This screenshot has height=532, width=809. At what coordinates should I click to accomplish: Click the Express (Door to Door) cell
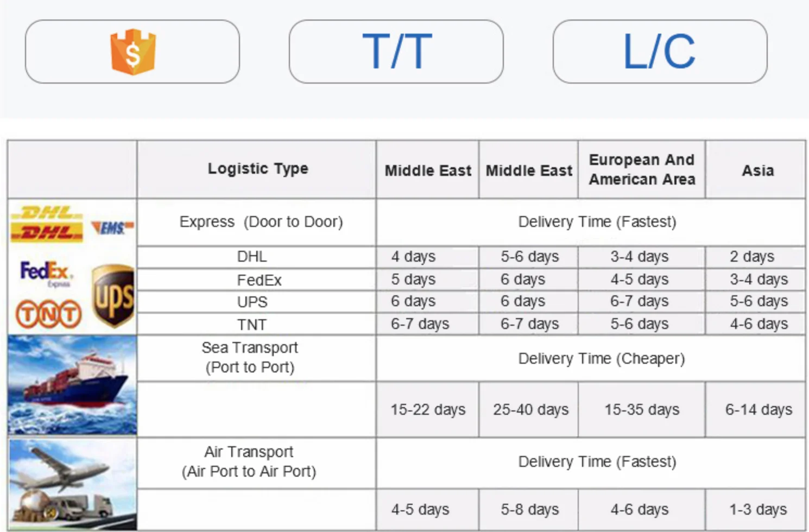(x=261, y=222)
